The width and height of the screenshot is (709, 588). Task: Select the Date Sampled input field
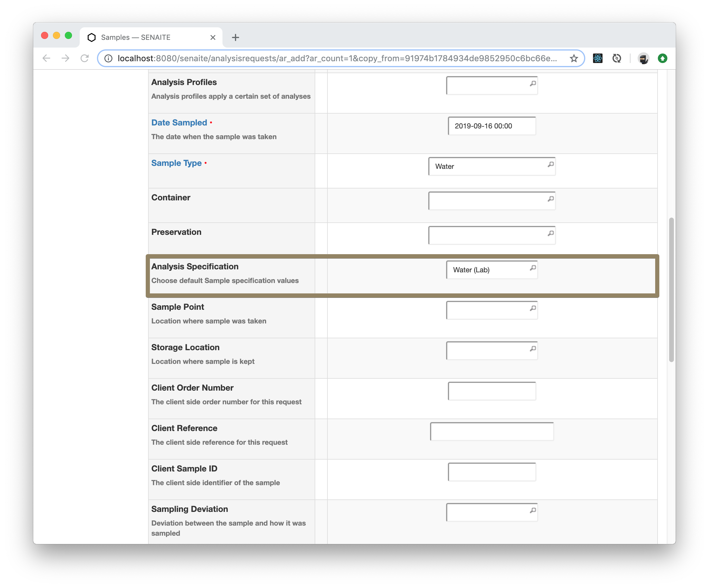pyautogui.click(x=492, y=125)
